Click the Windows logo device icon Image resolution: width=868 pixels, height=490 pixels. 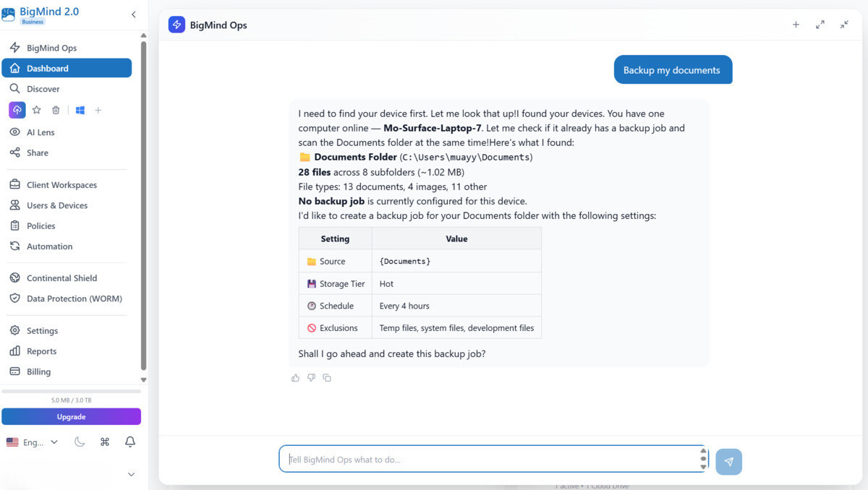click(x=80, y=110)
